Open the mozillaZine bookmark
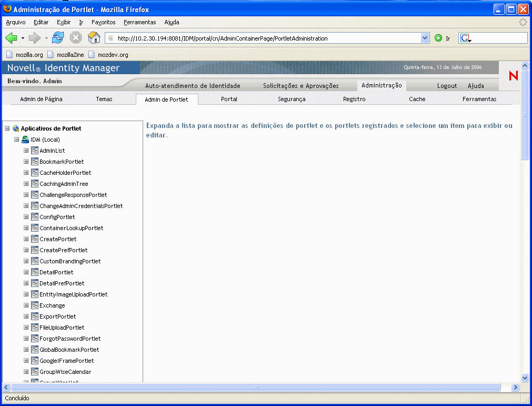This screenshot has width=532, height=406. (65, 55)
